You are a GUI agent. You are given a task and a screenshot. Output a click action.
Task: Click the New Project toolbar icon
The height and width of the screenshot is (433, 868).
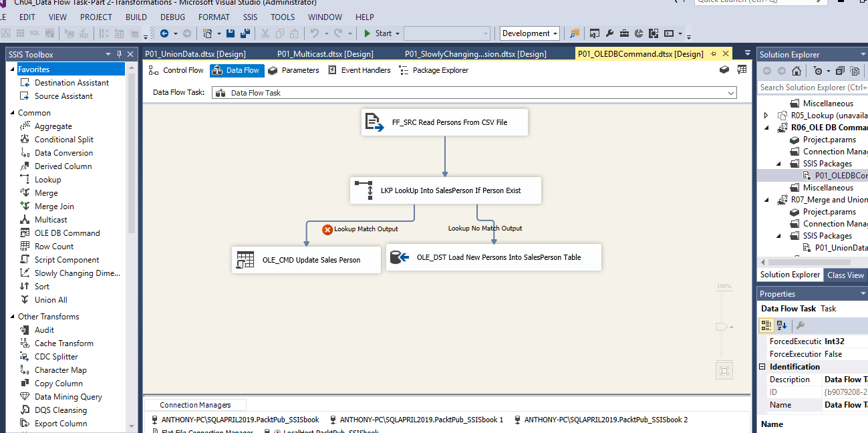coord(208,33)
